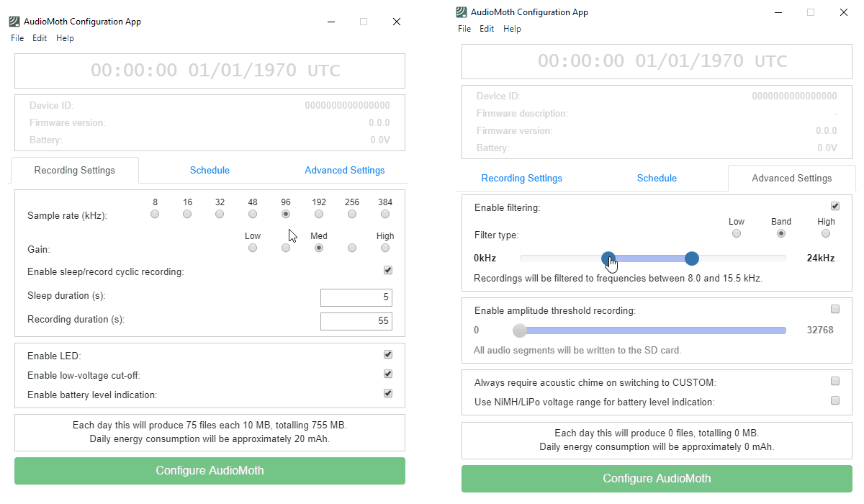Toggle sleep/record cyclic recording checkbox
The height and width of the screenshot is (504, 864).
pos(388,270)
